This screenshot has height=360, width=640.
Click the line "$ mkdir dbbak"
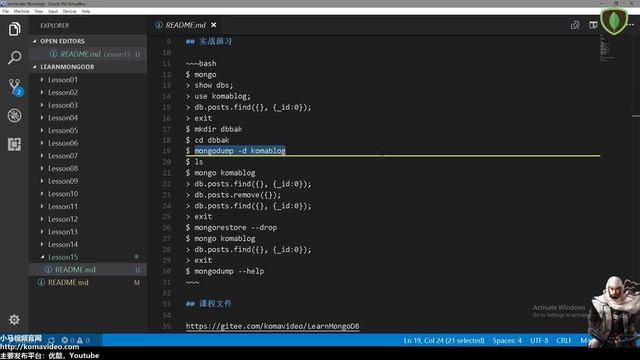(214, 129)
